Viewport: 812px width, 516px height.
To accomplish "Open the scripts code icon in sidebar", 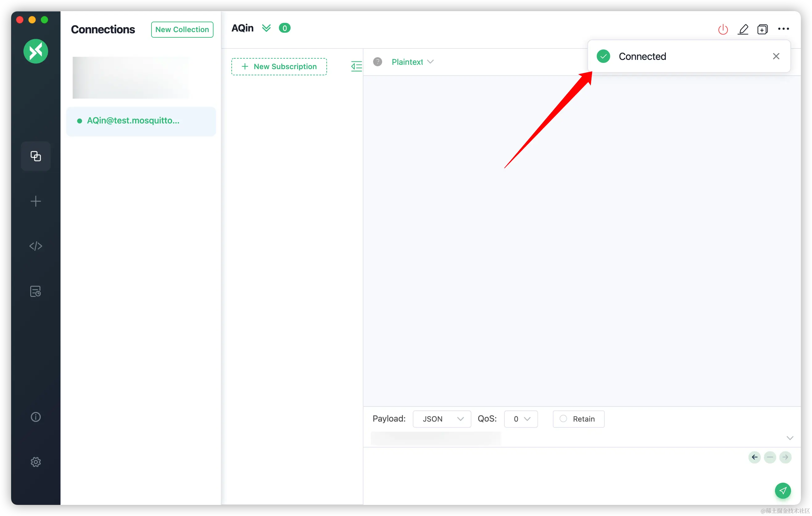I will (36, 246).
